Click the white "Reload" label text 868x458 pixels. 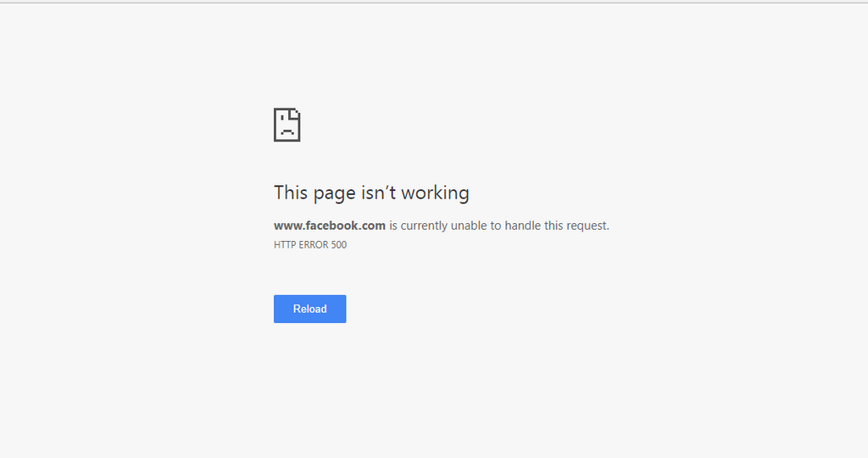309,309
